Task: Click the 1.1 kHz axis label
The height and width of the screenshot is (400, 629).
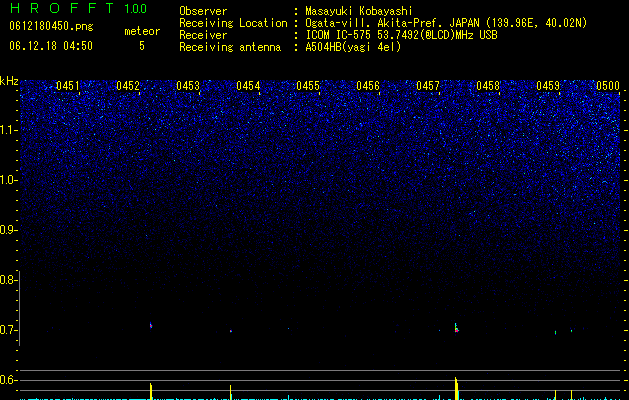Action: click(9, 130)
